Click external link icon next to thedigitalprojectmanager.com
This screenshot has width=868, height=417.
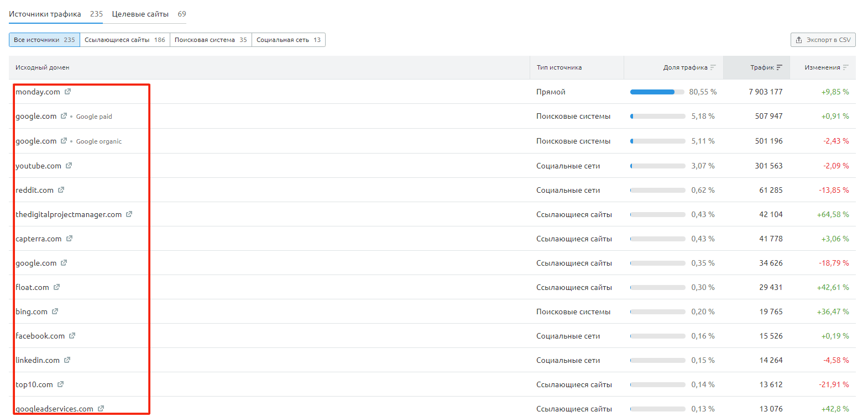pos(129,214)
